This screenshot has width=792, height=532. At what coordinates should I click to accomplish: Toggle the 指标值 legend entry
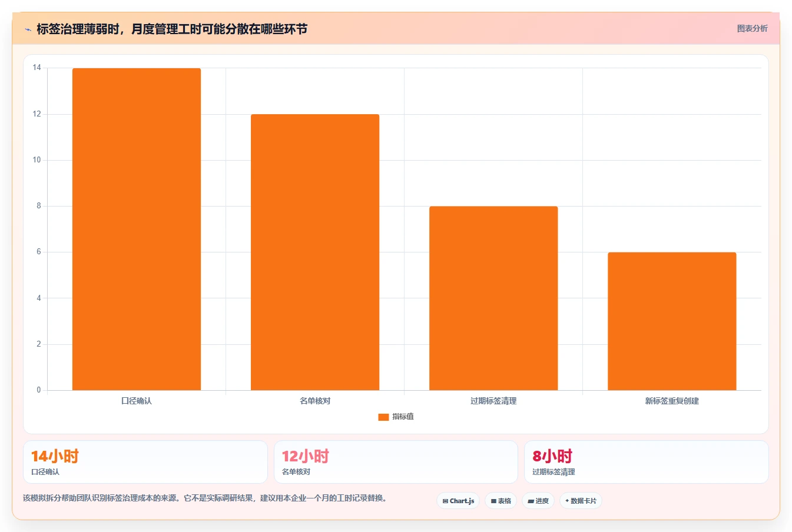(396, 417)
